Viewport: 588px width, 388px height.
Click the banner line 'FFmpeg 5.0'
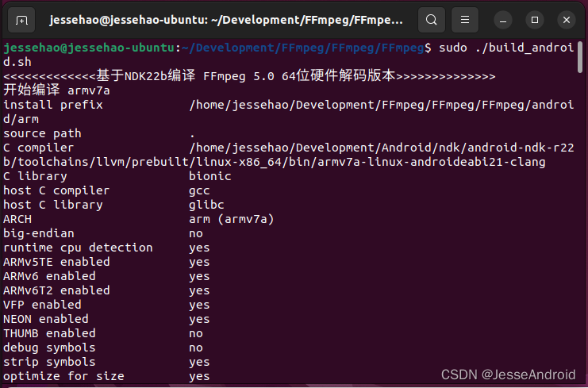[x=239, y=76]
